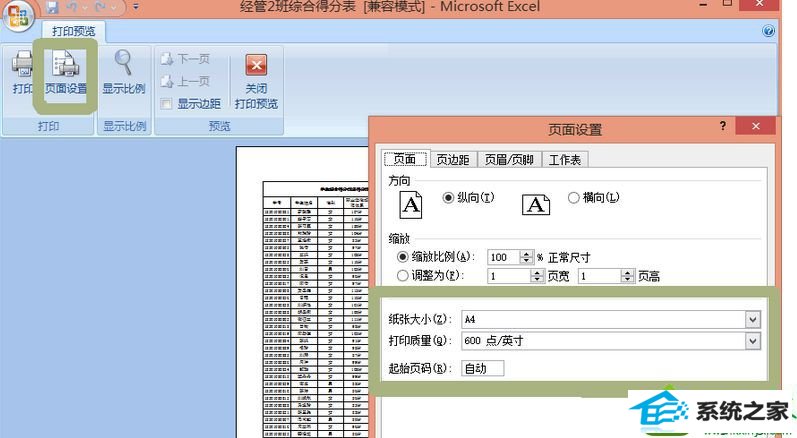This screenshot has height=438, width=797.
Task: Select Portrait (纵向) orientation radio button
Action: 448,198
